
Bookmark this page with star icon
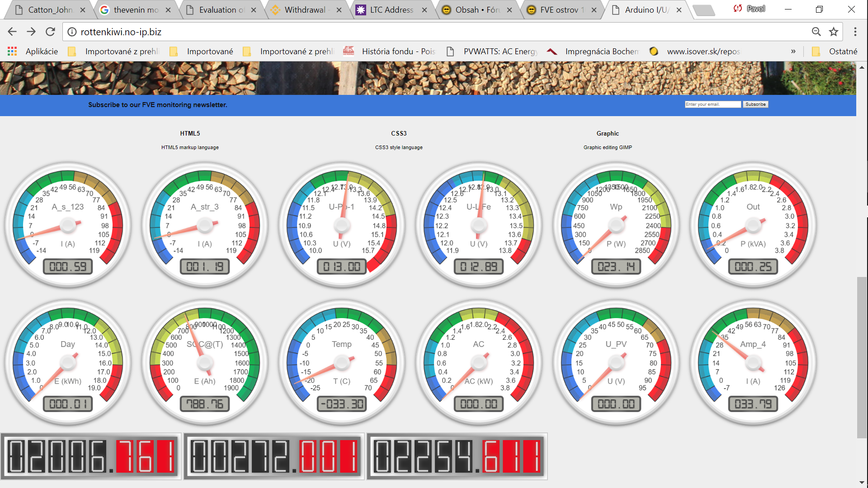tap(833, 32)
